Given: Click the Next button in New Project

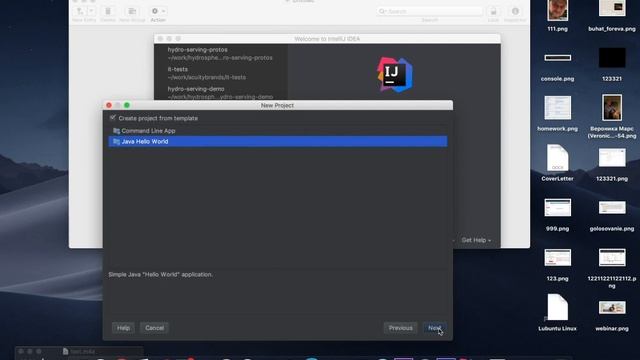Looking at the screenshot, I should click(x=434, y=328).
